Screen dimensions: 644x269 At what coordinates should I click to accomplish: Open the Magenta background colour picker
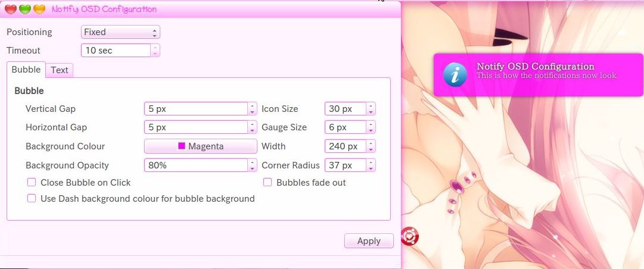tap(201, 146)
